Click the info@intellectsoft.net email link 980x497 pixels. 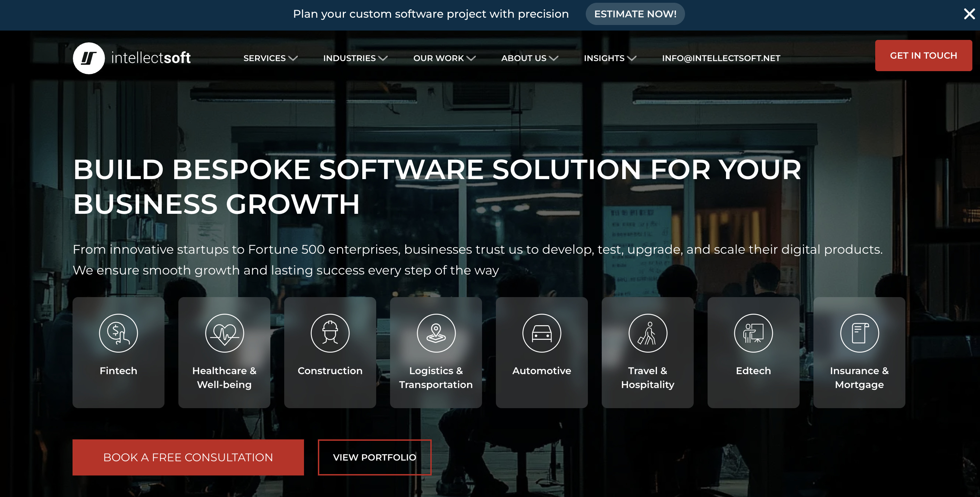click(721, 58)
